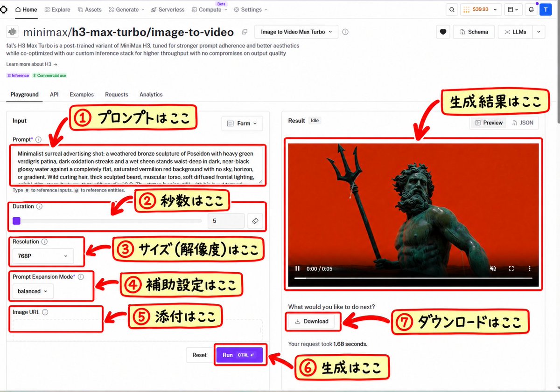
Task: Pause the result video
Action: 297,268
